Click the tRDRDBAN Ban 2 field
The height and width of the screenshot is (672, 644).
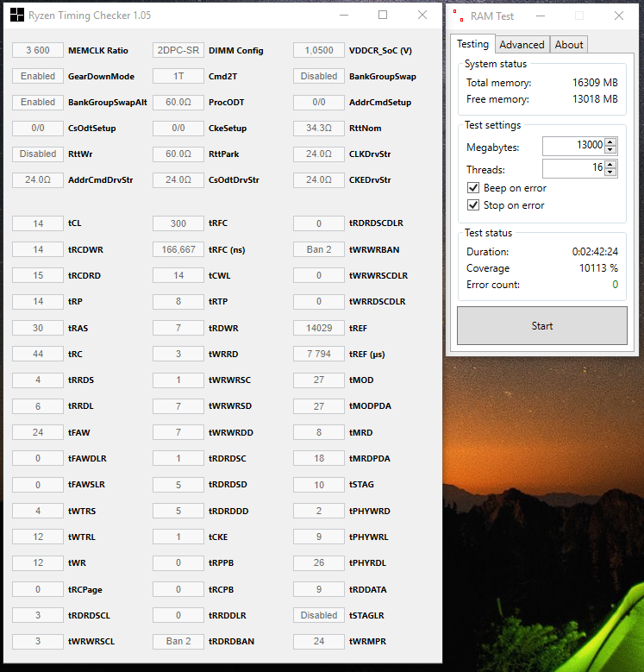[178, 641]
